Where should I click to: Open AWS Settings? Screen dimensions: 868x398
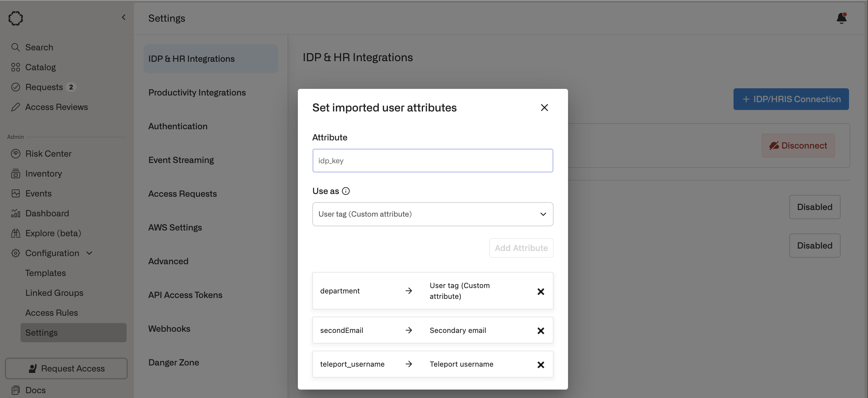point(175,227)
